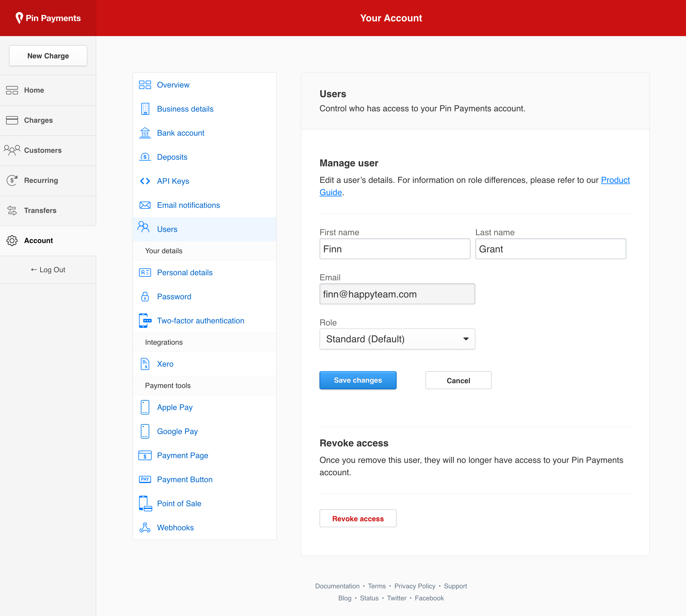
Task: Open the API Keys page
Action: (205, 181)
